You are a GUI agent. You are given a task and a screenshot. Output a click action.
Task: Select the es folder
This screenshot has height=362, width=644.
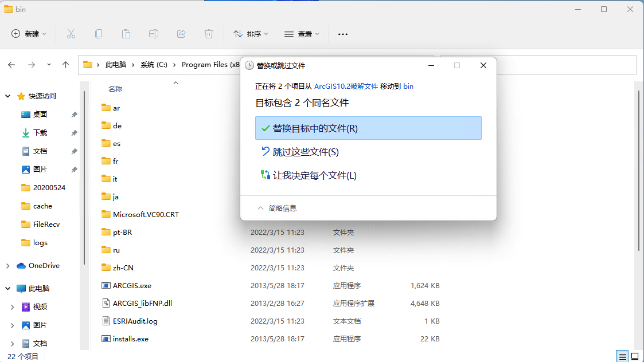click(x=116, y=144)
